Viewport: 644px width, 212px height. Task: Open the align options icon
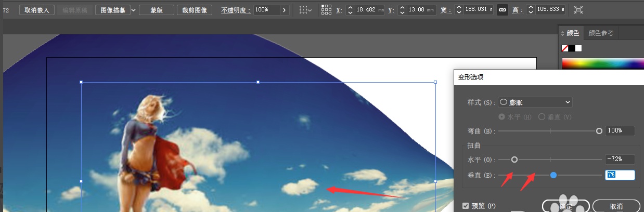(306, 10)
